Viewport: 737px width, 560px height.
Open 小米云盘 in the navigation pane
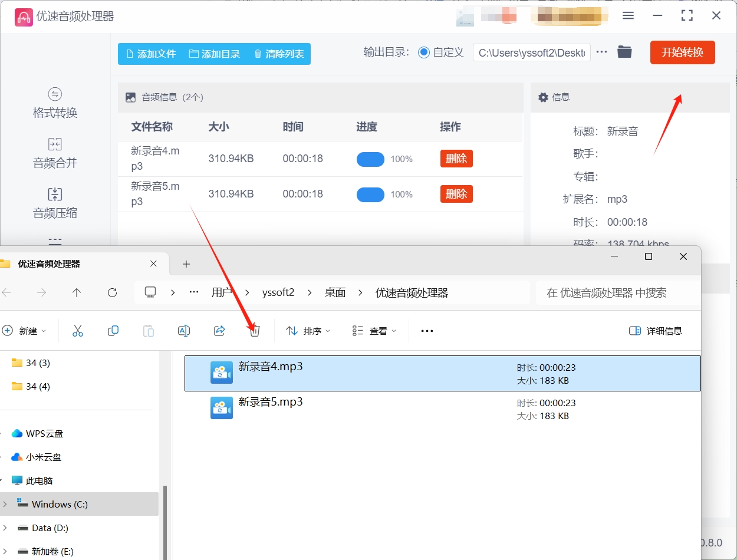tap(37, 457)
